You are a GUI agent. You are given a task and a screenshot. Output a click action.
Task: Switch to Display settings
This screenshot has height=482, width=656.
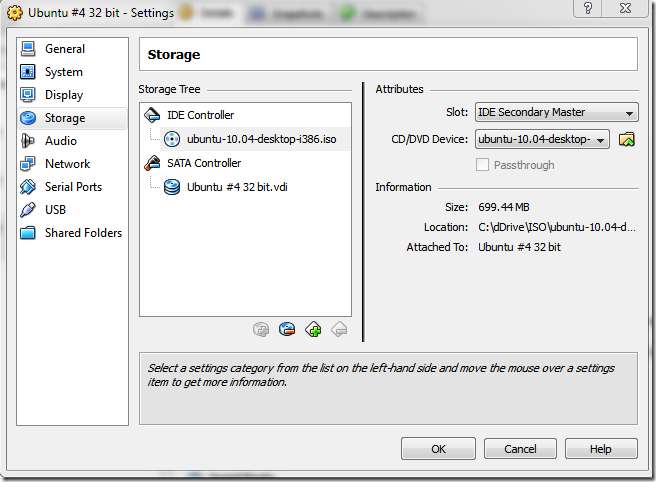pos(72,95)
